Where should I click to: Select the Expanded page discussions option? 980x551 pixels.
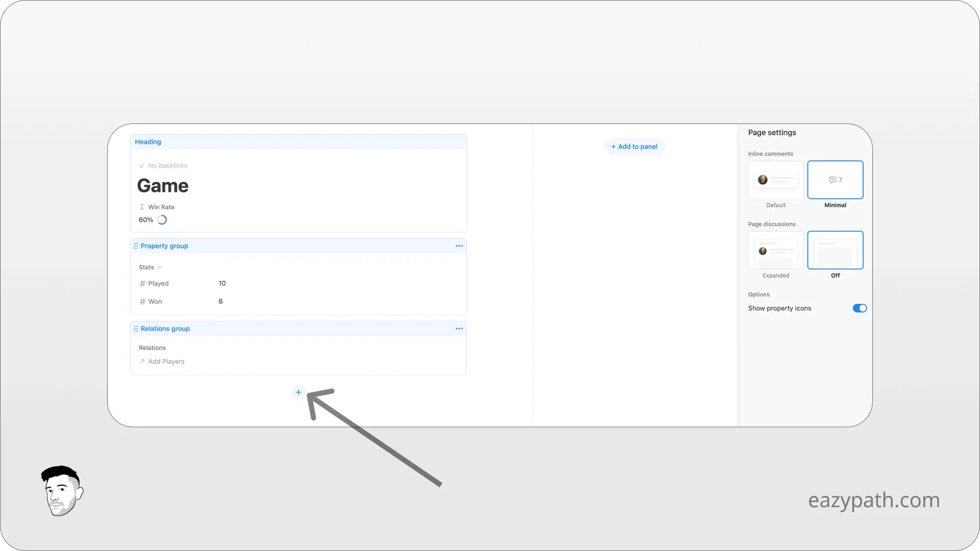pyautogui.click(x=775, y=251)
